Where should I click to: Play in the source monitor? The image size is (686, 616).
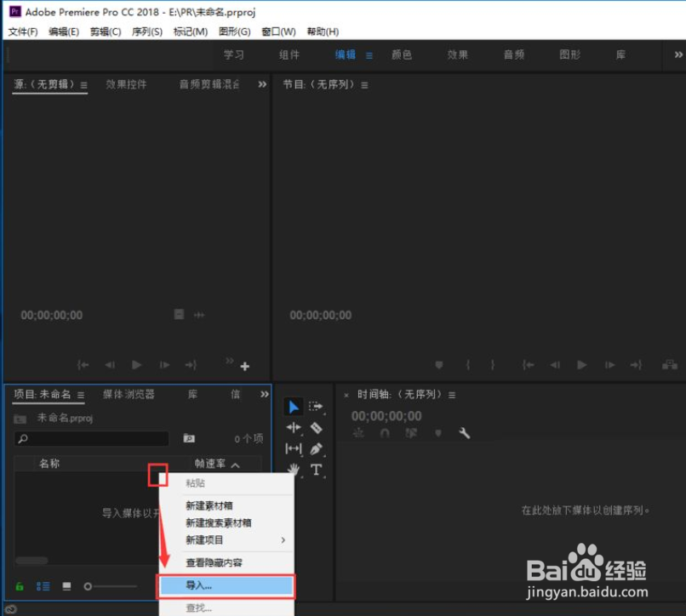pyautogui.click(x=136, y=364)
